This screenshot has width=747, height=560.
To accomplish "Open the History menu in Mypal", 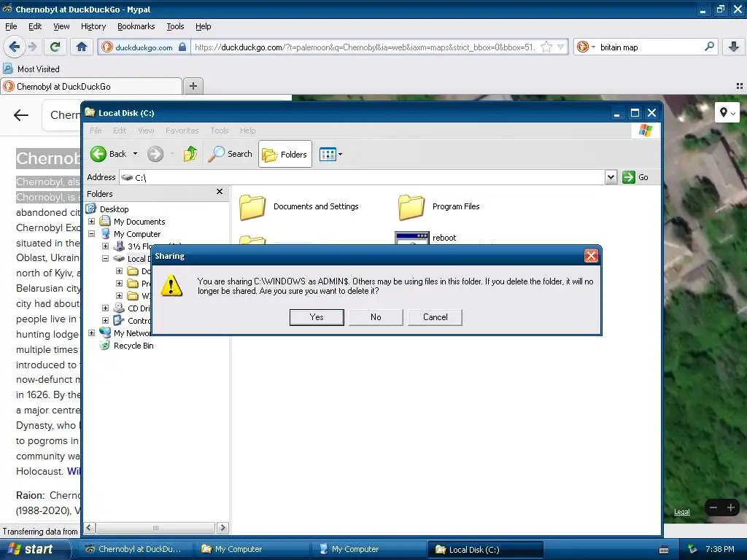I will tap(93, 26).
